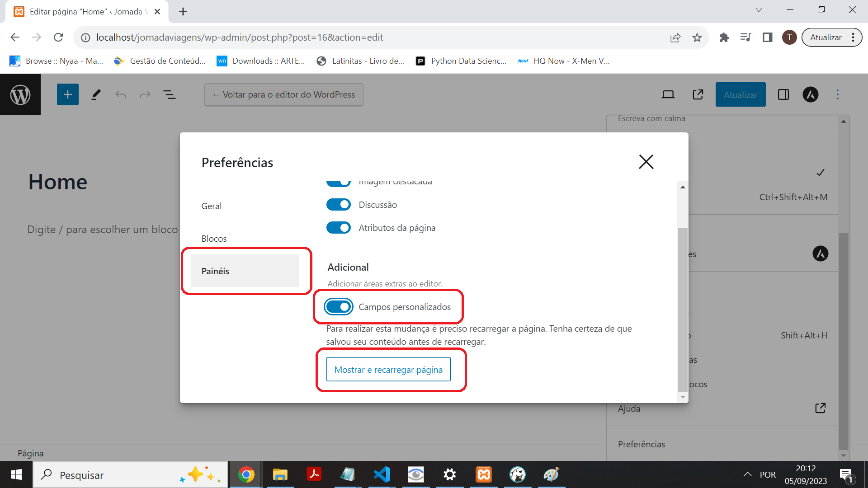This screenshot has width=868, height=488.
Task: Close the Preferências dialog
Action: (646, 161)
